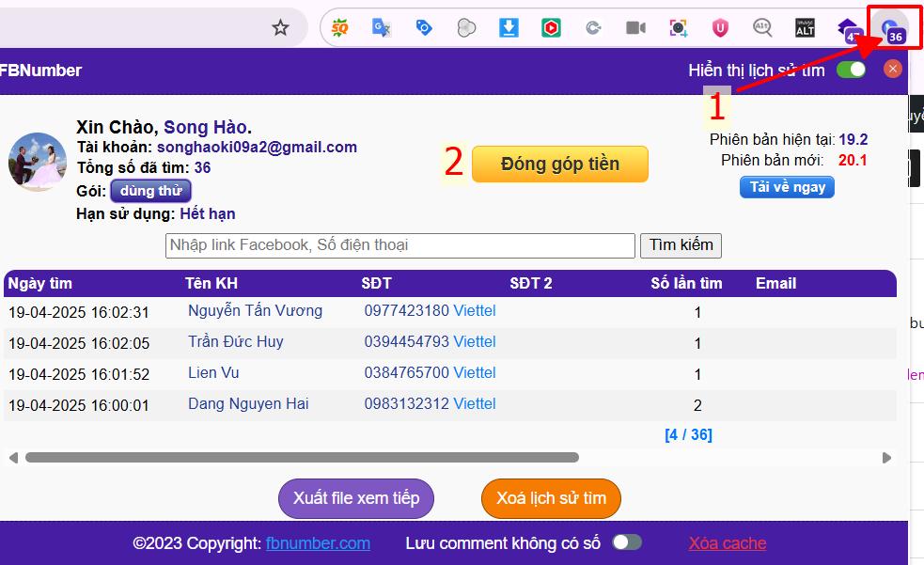This screenshot has height=565, width=924.
Task: Open the gray overlapping circles extension
Action: 466,27
